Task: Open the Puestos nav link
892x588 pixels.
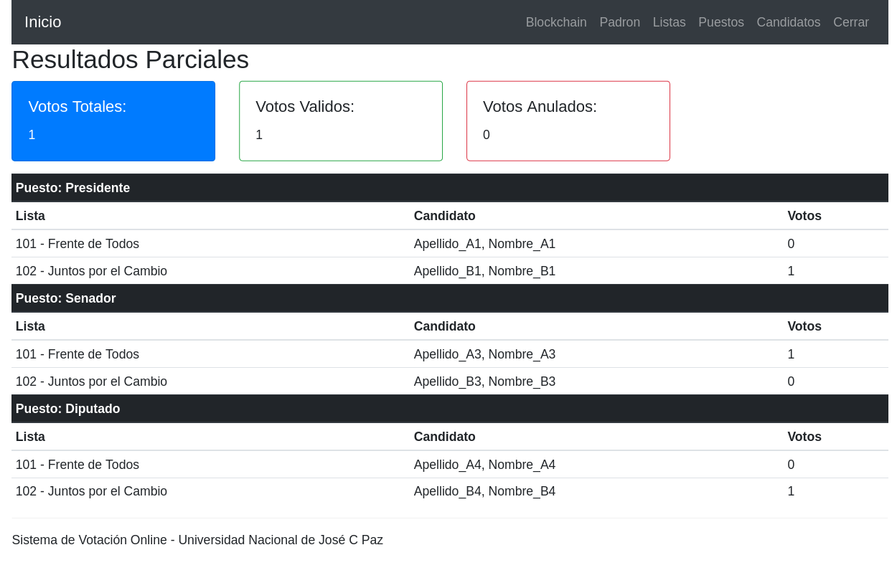Action: coord(721,22)
